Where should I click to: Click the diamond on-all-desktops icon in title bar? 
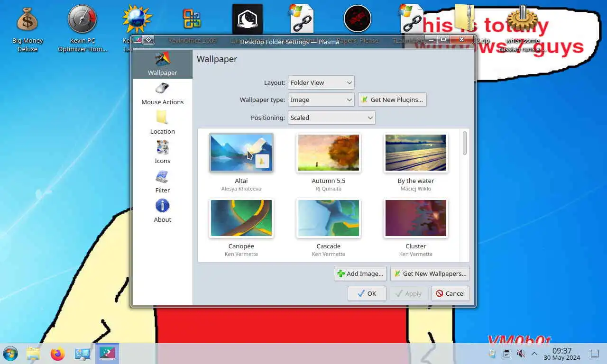pyautogui.click(x=148, y=40)
